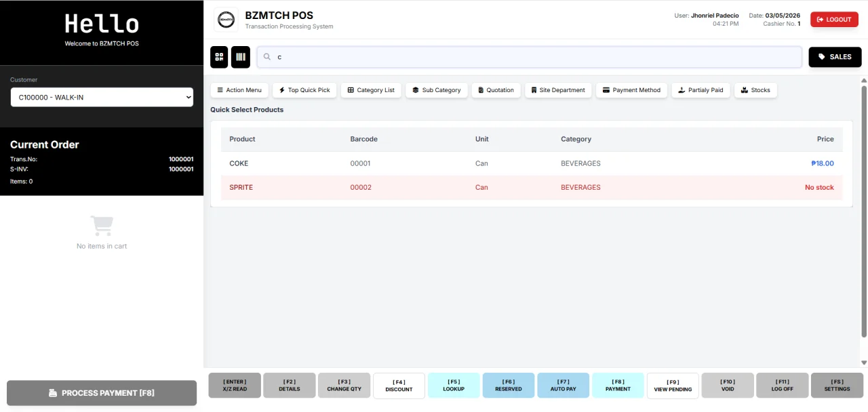The width and height of the screenshot is (868, 412).
Task: Click the user name Jhonriel Padecio
Action: coord(715,16)
